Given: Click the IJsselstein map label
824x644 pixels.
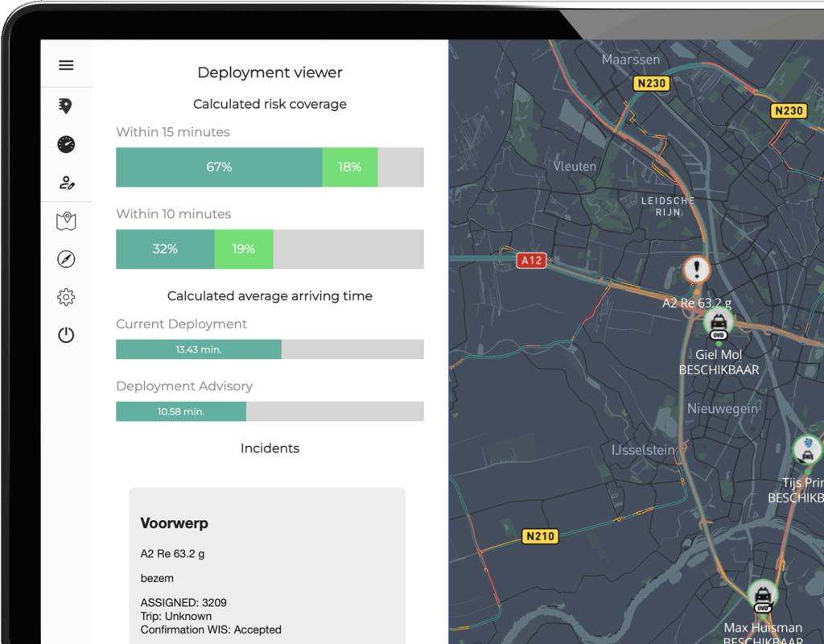Looking at the screenshot, I should point(644,450).
